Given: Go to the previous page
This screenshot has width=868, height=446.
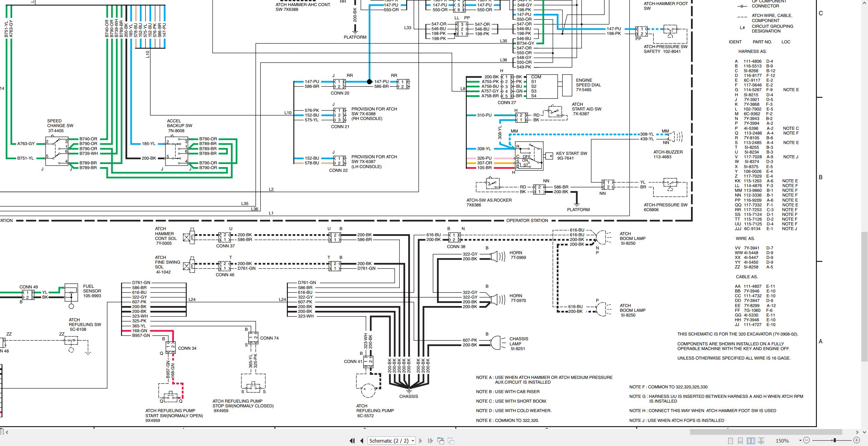Looking at the screenshot, I should point(362,441).
